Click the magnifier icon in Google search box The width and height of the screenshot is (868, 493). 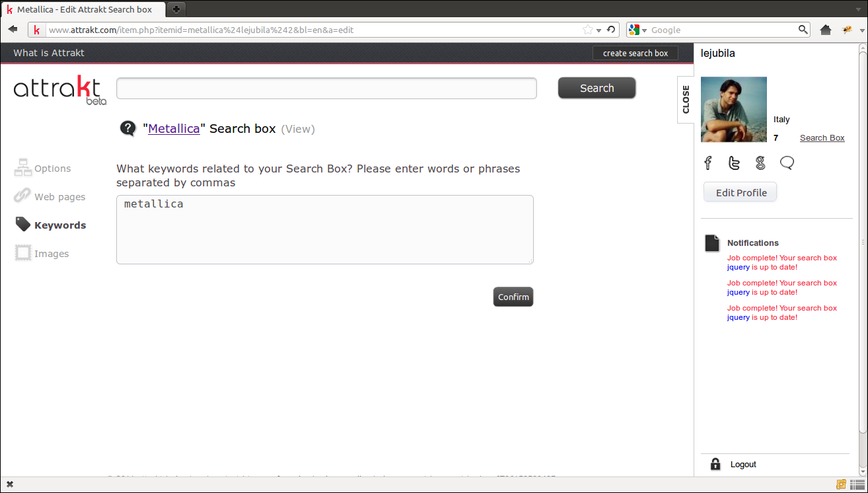(x=803, y=30)
